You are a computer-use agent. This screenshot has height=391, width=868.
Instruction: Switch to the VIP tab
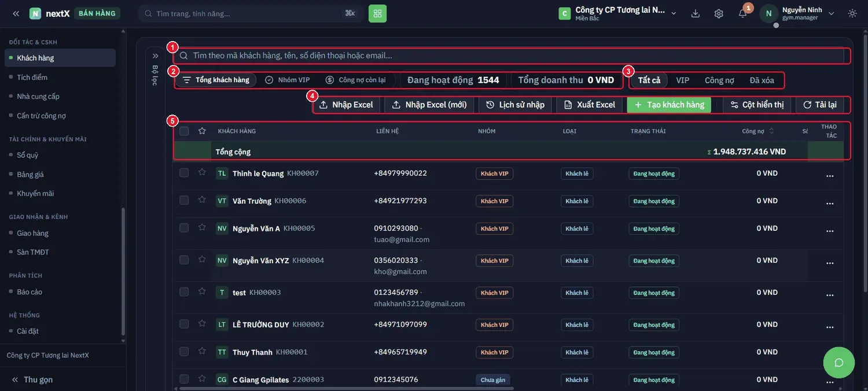pyautogui.click(x=683, y=80)
